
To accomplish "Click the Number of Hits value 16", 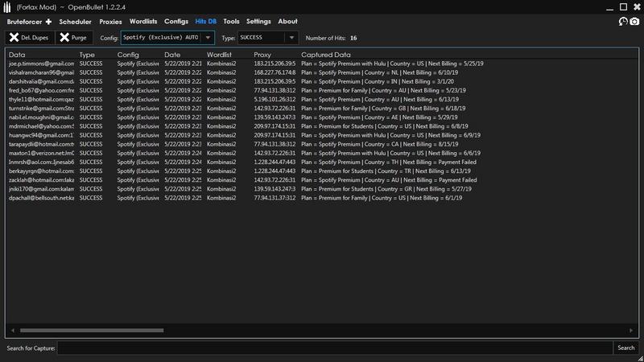I will click(x=353, y=38).
